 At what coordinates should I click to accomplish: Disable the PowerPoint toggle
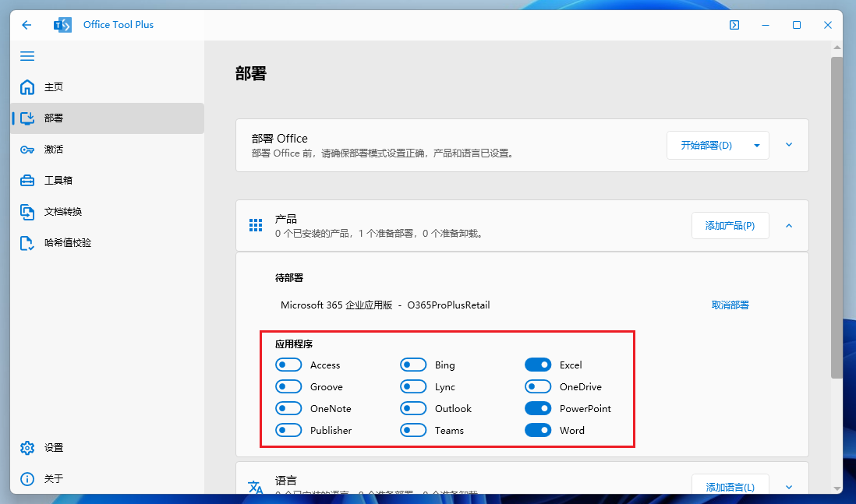pyautogui.click(x=538, y=408)
